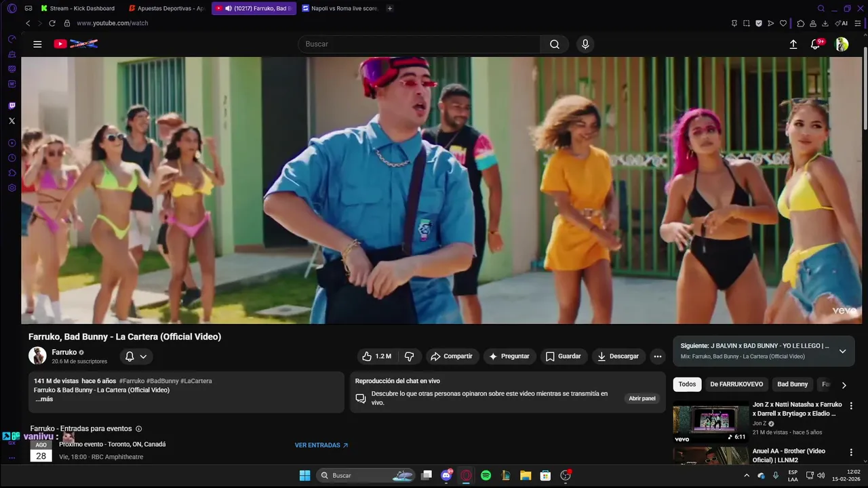
Task: Like the video showing 1.2 M
Action: coord(376,356)
